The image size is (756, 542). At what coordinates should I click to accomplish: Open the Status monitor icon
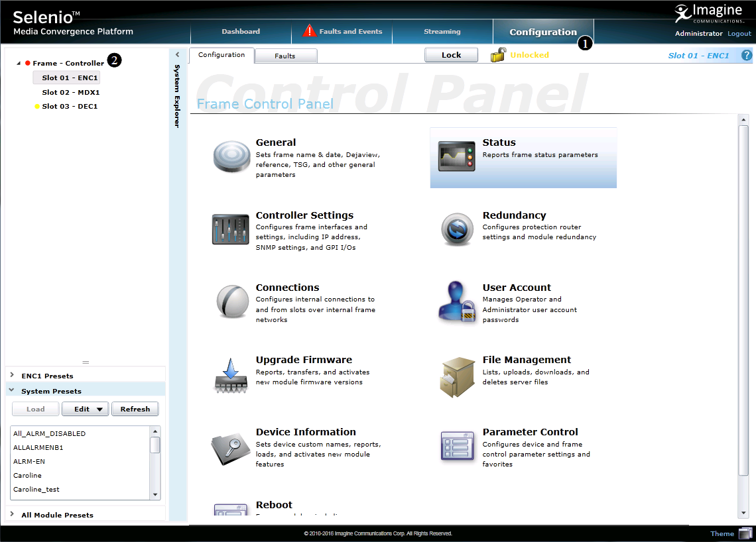click(457, 156)
